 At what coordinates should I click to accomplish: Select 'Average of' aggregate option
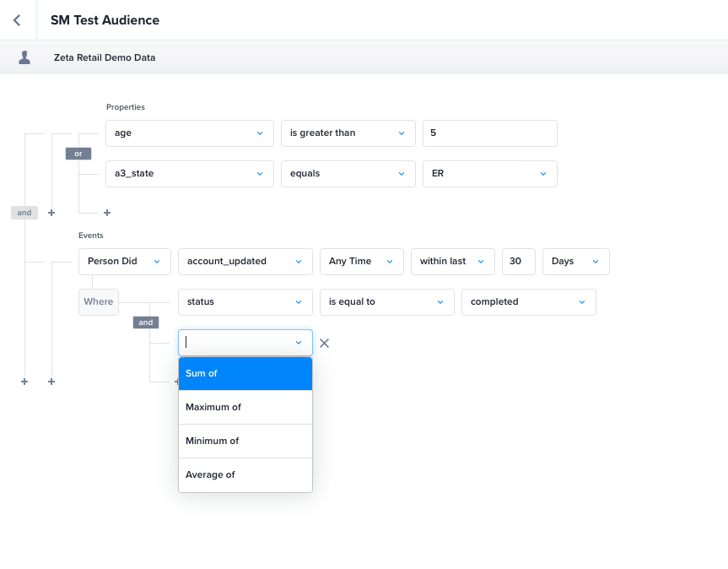click(x=245, y=474)
